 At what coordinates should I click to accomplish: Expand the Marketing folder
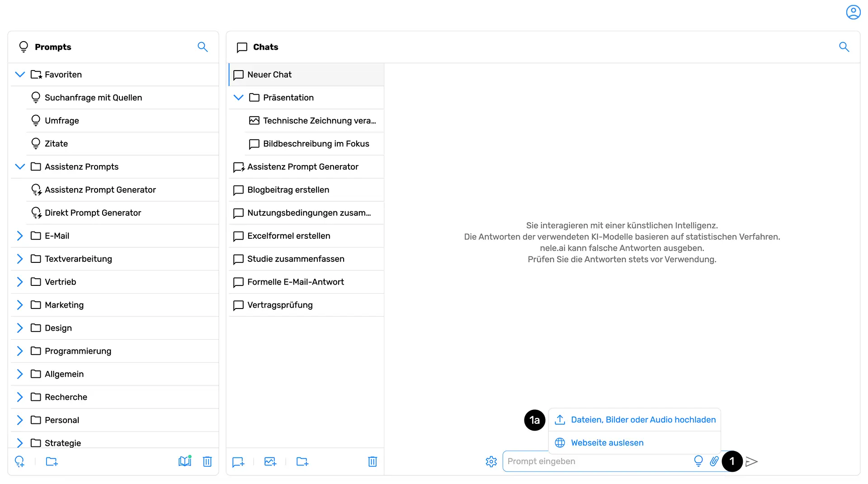[20, 305]
